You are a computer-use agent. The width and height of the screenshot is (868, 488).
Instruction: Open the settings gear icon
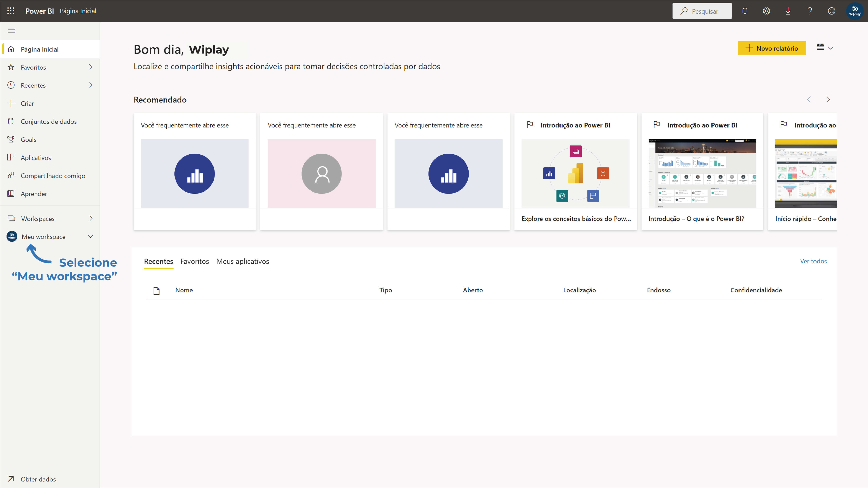pos(766,11)
